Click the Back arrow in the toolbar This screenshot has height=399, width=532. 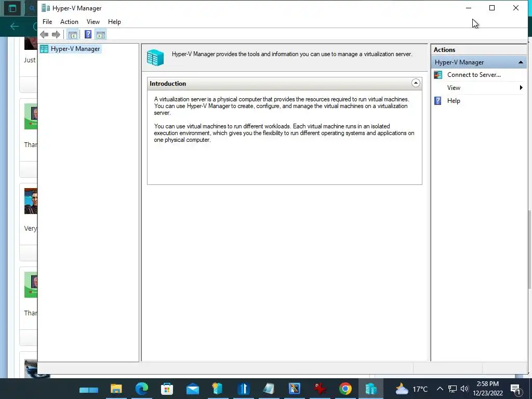click(x=44, y=34)
